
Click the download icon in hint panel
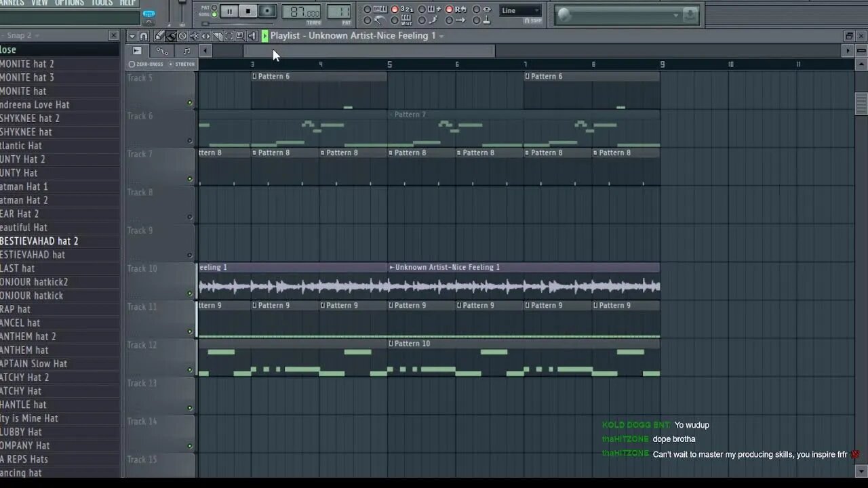pyautogui.click(x=690, y=14)
